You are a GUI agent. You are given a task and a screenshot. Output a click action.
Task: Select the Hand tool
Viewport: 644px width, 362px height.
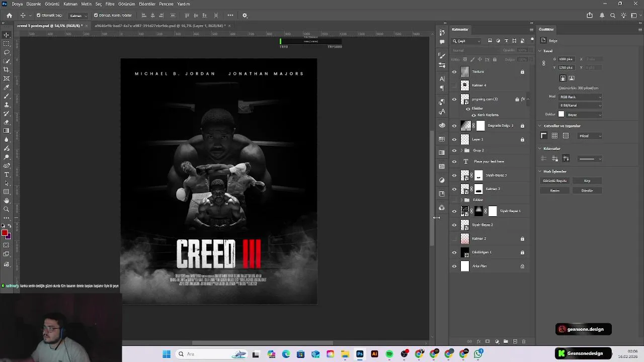pyautogui.click(x=7, y=201)
